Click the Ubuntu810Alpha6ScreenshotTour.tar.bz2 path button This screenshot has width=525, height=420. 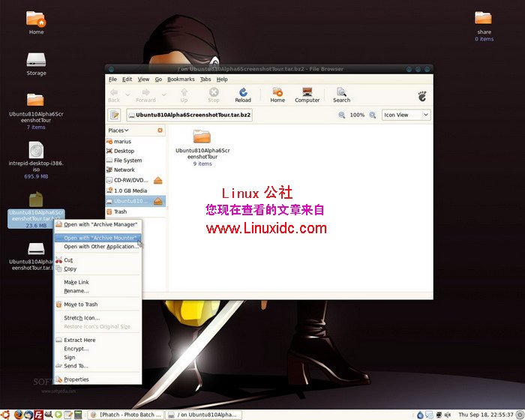[189, 115]
